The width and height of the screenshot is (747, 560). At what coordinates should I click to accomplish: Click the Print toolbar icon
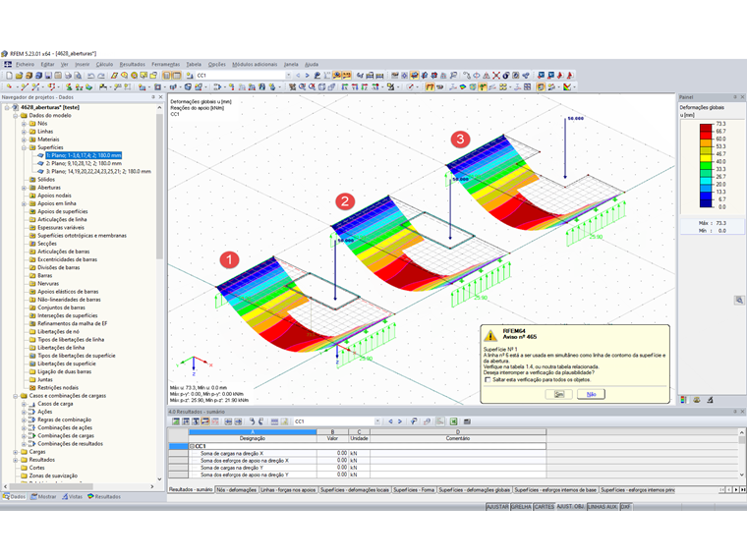68,76
